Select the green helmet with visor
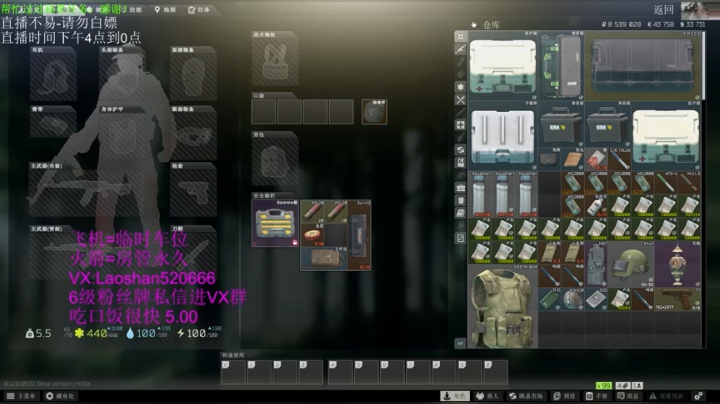The width and height of the screenshot is (720, 404). pos(630,265)
